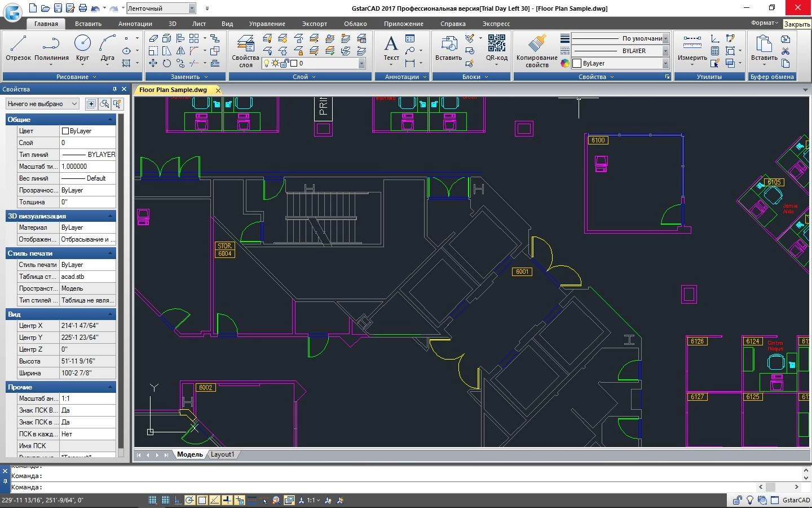The image size is (812, 508).
Task: Collapse the Вид properties section
Action: click(x=110, y=314)
